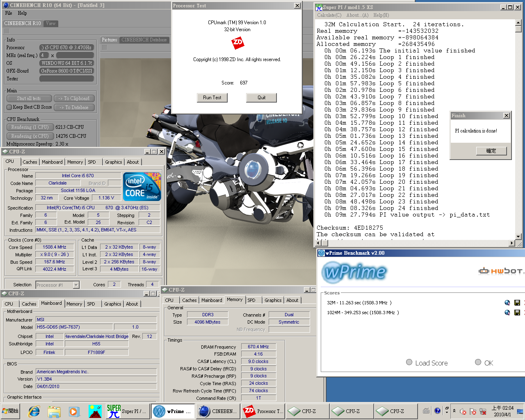Show hidden tray icons arrow
The width and height of the screenshot is (525, 420).
tap(454, 411)
